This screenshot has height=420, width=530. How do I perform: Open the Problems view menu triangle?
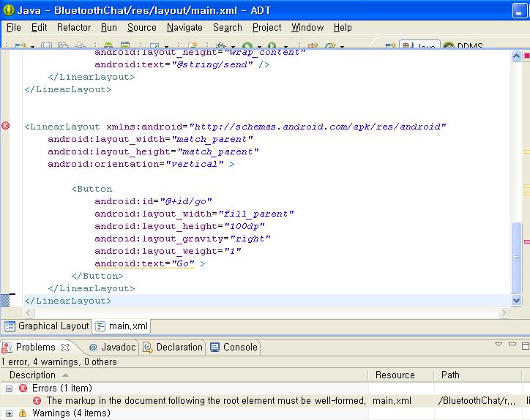tap(499, 345)
